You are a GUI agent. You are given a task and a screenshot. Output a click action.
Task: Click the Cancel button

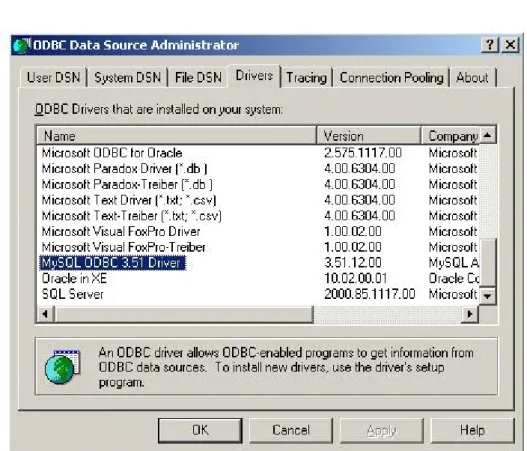pyautogui.click(x=291, y=430)
